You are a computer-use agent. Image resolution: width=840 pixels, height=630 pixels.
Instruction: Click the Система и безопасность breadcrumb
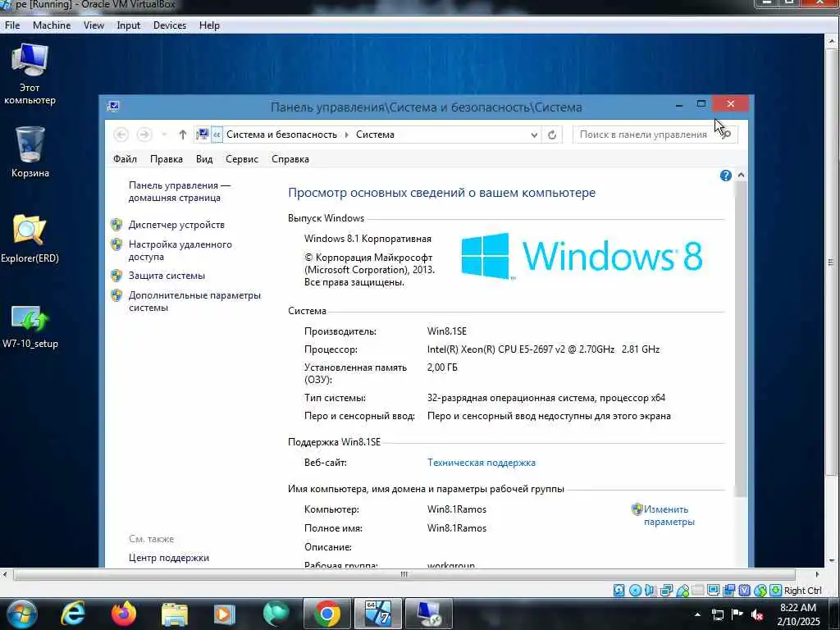coord(281,135)
